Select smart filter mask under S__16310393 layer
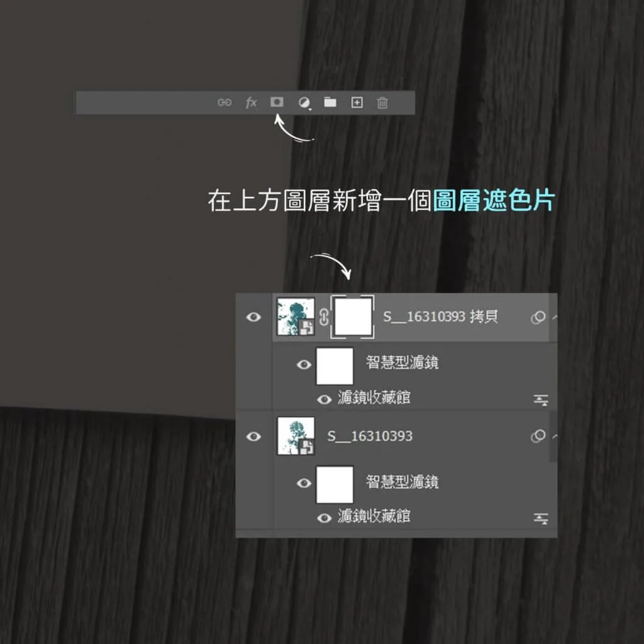 (x=335, y=484)
